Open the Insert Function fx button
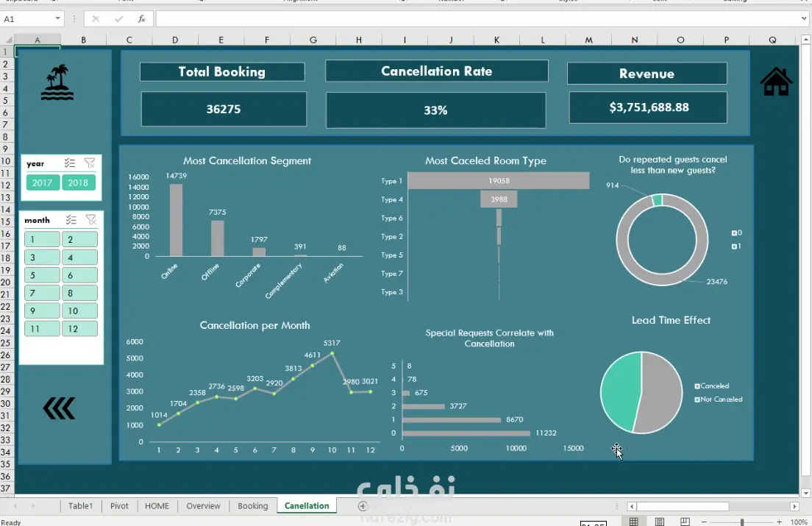Viewport: 812px width, 526px height. point(141,19)
